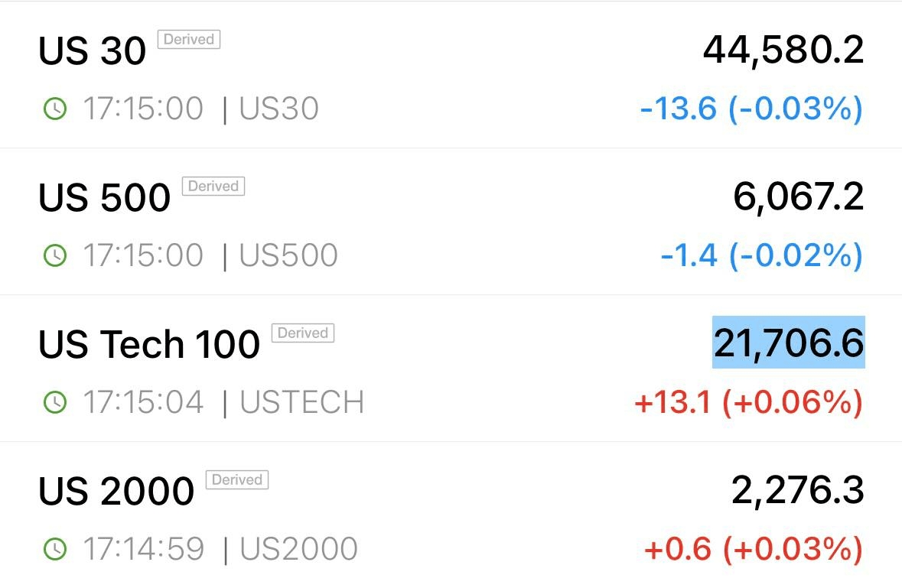Click the blue change -13.6 (-0.03%)
Image resolution: width=902 pixels, height=588 pixels.
coord(751,109)
